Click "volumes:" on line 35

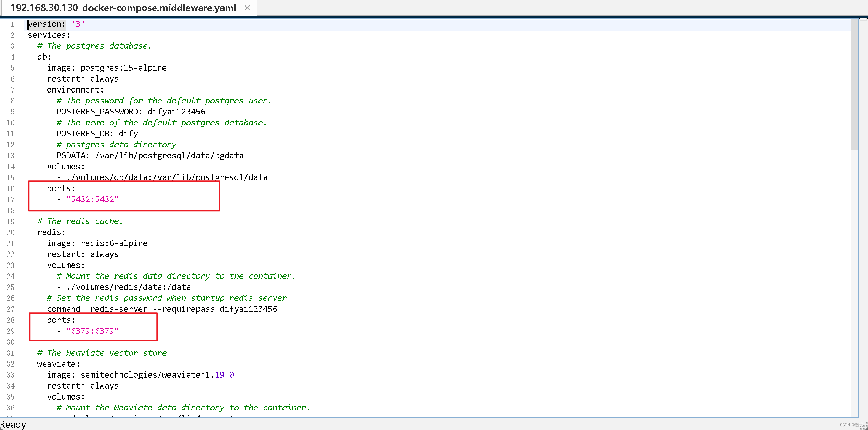click(66, 397)
